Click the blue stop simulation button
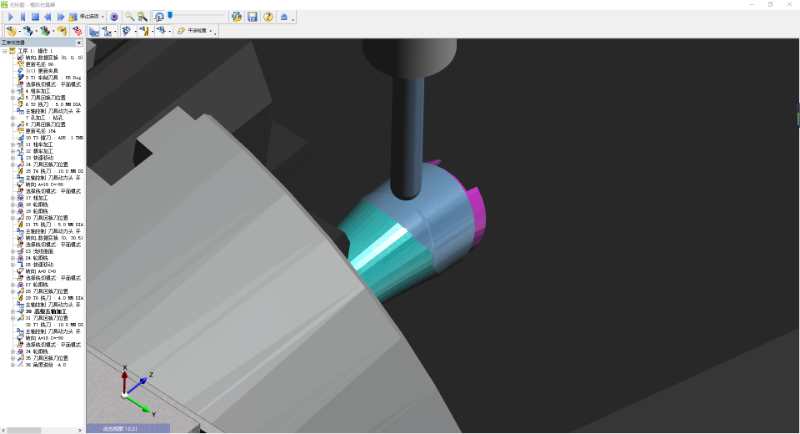Screen dimensions: 800x434 coord(35,17)
